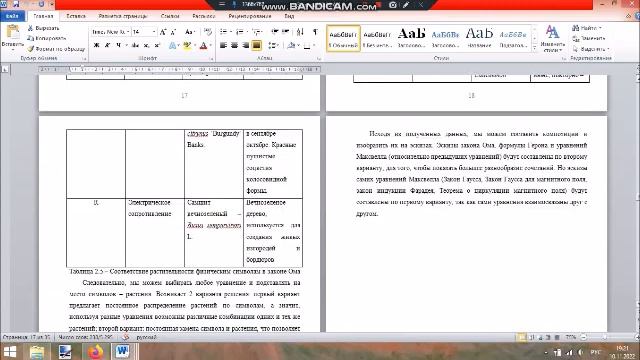The image size is (640, 360).
Task: Decrease font size with the small A icon
Action: tap(173, 32)
